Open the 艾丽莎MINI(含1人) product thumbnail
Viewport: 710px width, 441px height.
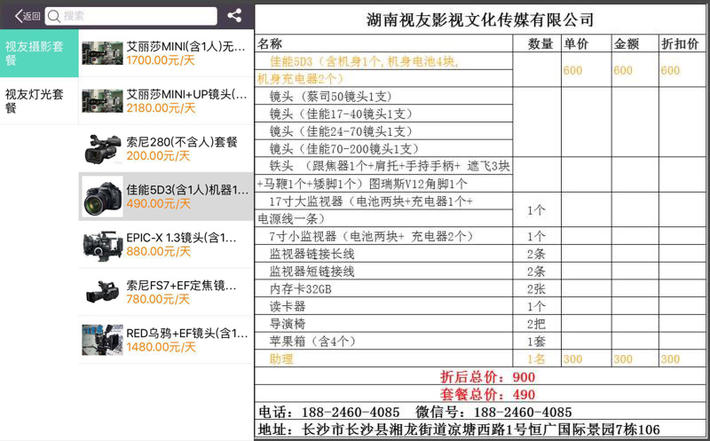pyautogui.click(x=101, y=54)
